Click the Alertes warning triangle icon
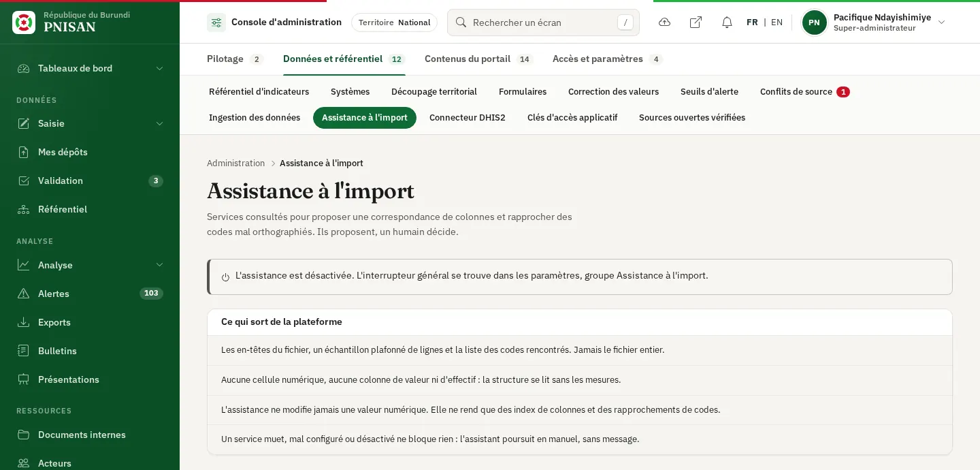 (x=24, y=294)
